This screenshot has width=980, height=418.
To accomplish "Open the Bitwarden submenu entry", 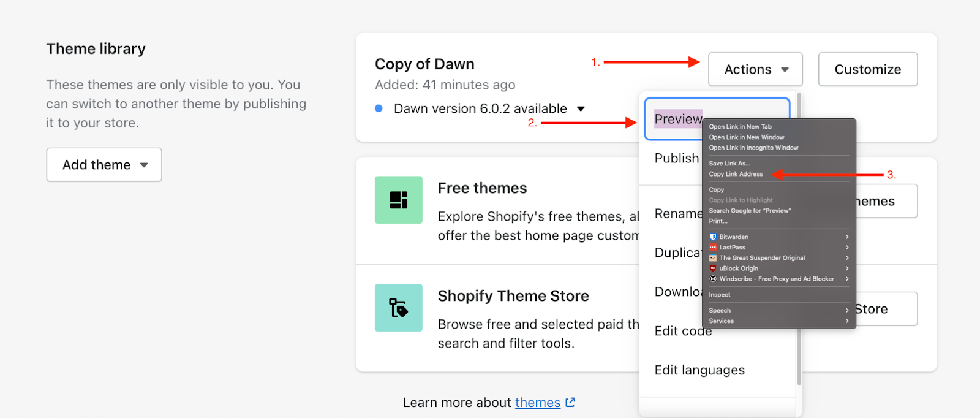I will click(778, 237).
